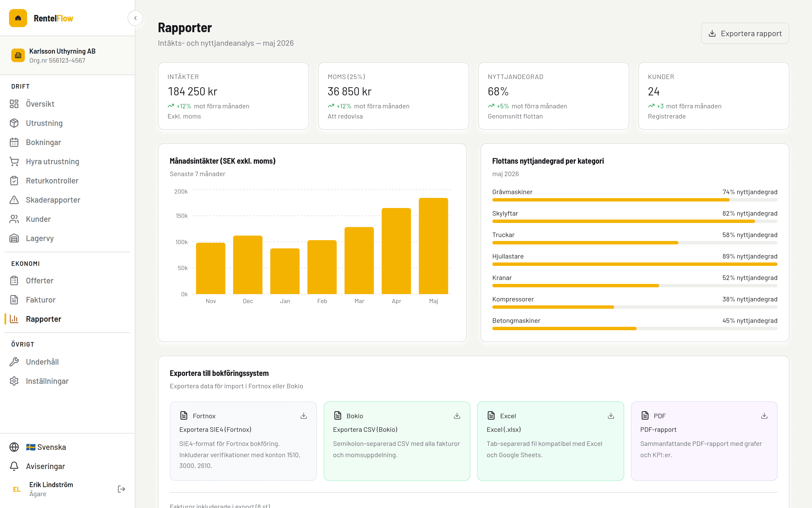Click the Intäkter 184 250 kr card
The image size is (812, 508).
tap(233, 96)
